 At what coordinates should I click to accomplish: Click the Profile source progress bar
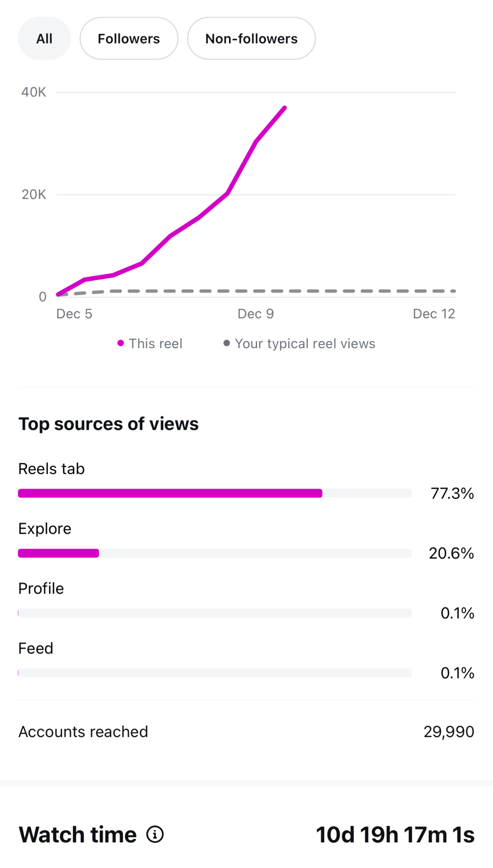pyautogui.click(x=215, y=613)
